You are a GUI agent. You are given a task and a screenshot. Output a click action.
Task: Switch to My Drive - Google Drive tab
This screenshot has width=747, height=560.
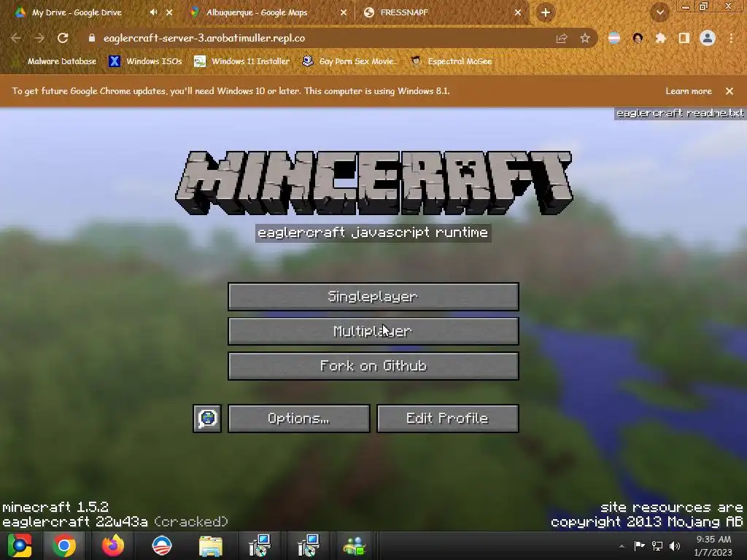pyautogui.click(x=76, y=12)
